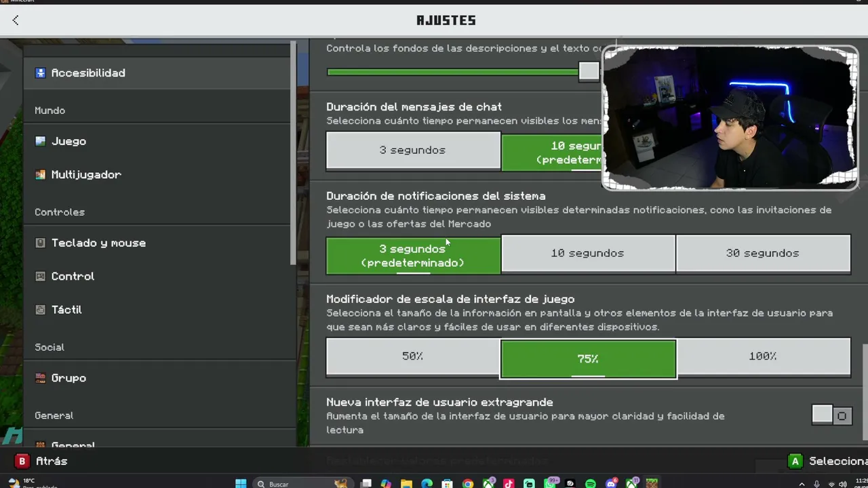Click the A Seleccionar prompt
The width and height of the screenshot is (868, 488).
827,461
